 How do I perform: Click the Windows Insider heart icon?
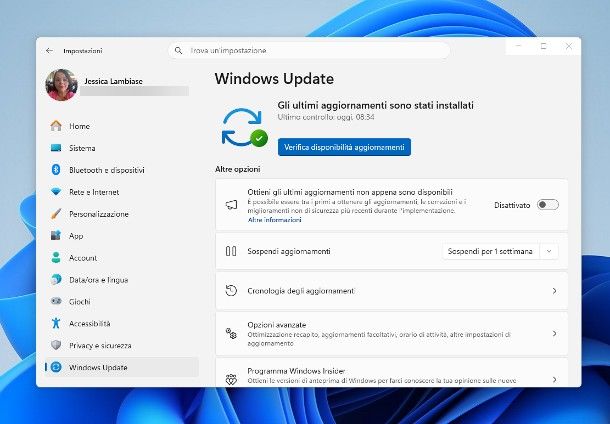point(231,379)
